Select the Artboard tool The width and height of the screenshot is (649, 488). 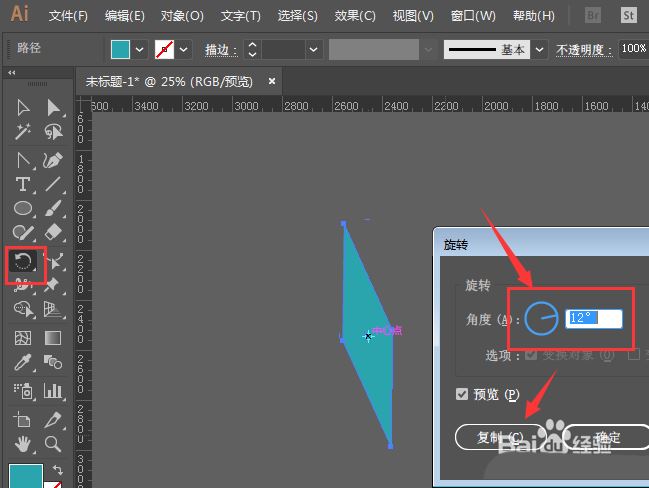pyautogui.click(x=23, y=419)
